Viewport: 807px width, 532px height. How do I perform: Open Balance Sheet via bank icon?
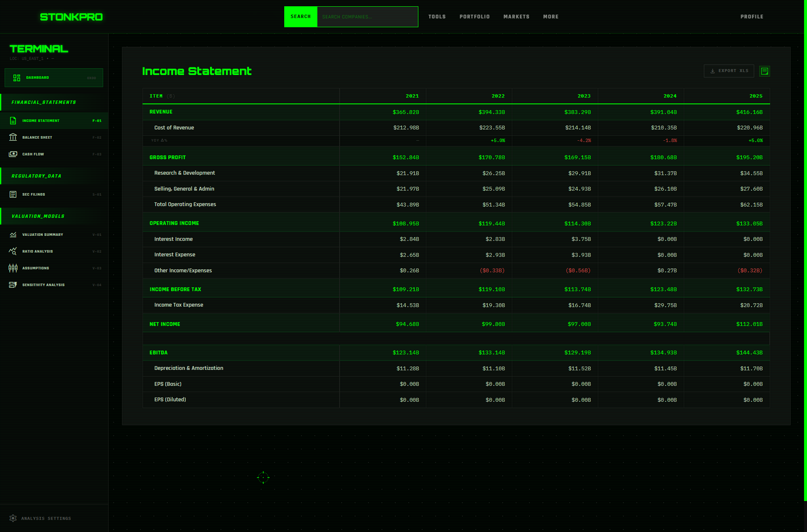13,137
